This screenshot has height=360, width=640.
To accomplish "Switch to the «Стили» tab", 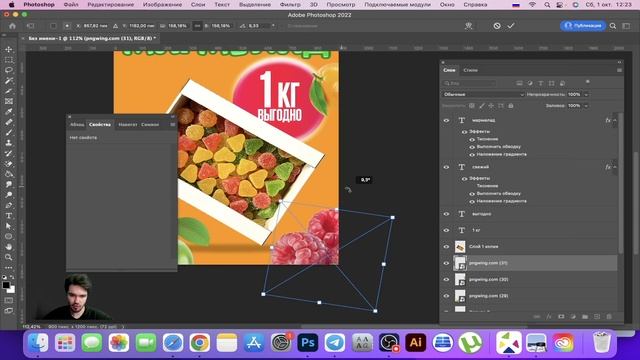I will (470, 70).
